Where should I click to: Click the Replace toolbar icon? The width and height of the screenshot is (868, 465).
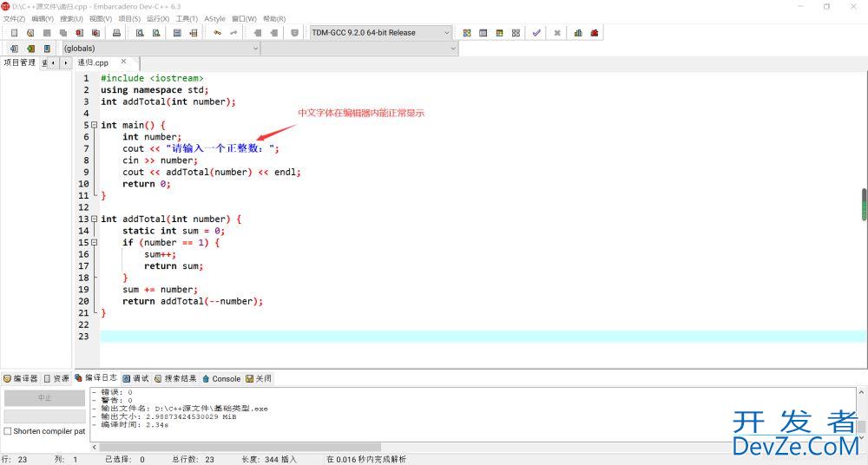pos(156,33)
